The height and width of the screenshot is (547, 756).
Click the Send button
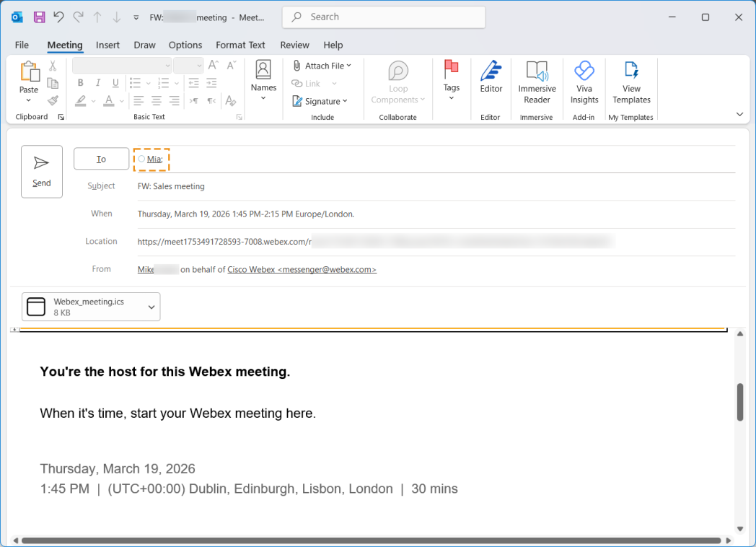[x=42, y=172]
